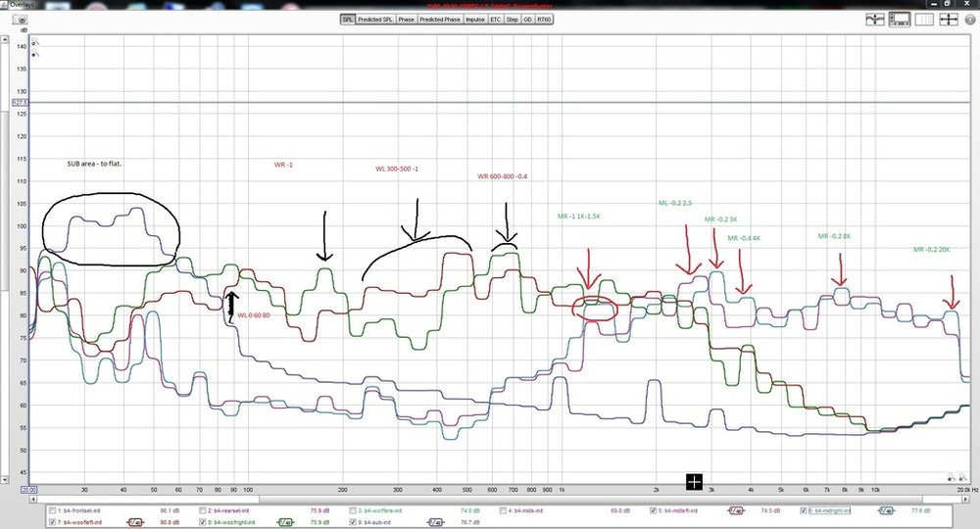Click the frequency axis bands icon

924,20
